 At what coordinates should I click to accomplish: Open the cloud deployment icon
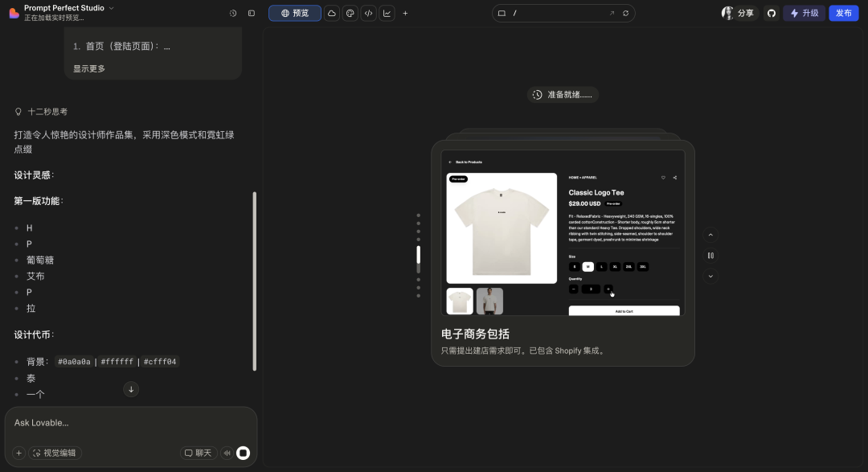(x=332, y=13)
